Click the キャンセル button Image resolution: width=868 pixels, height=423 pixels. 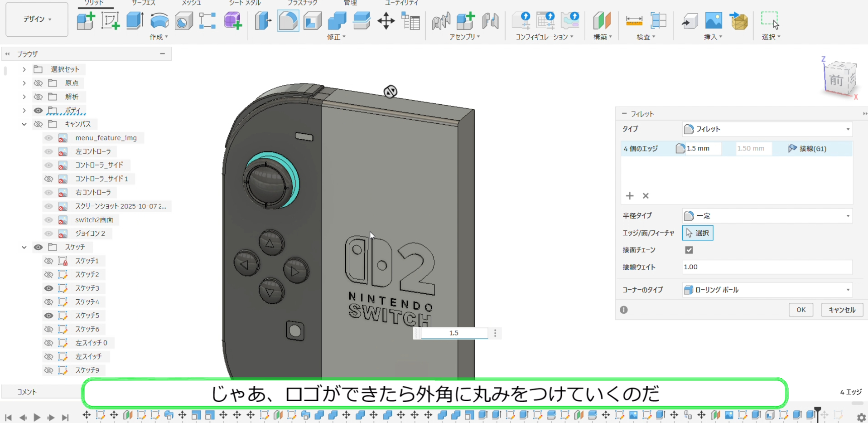point(842,310)
